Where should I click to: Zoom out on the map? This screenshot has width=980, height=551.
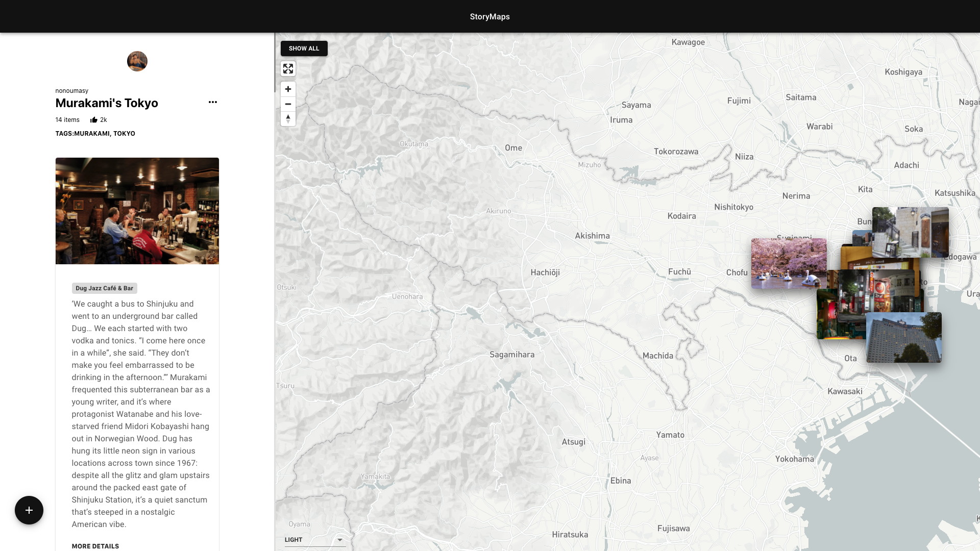(x=288, y=104)
